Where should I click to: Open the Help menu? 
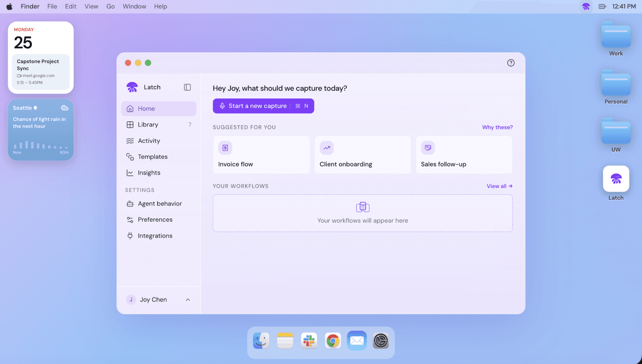[161, 7]
